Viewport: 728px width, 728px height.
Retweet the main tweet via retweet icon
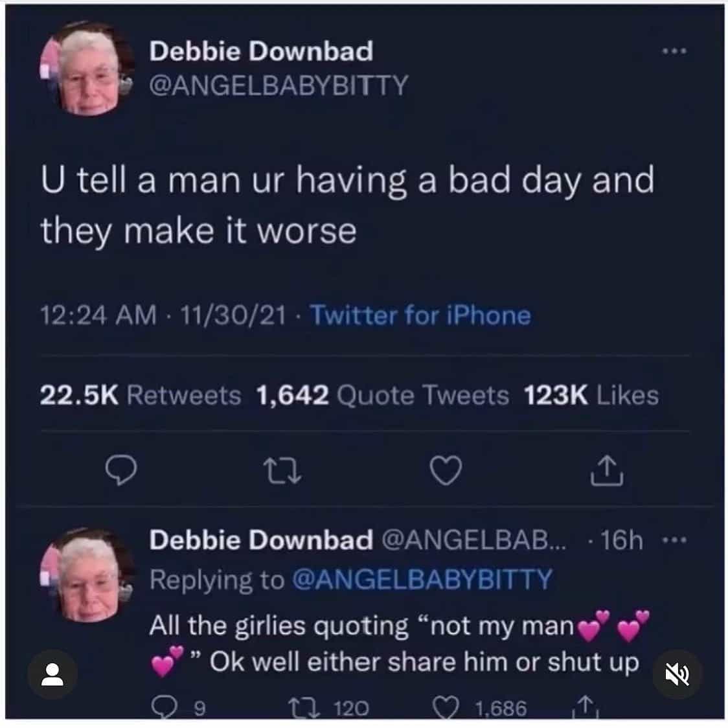[x=282, y=471]
